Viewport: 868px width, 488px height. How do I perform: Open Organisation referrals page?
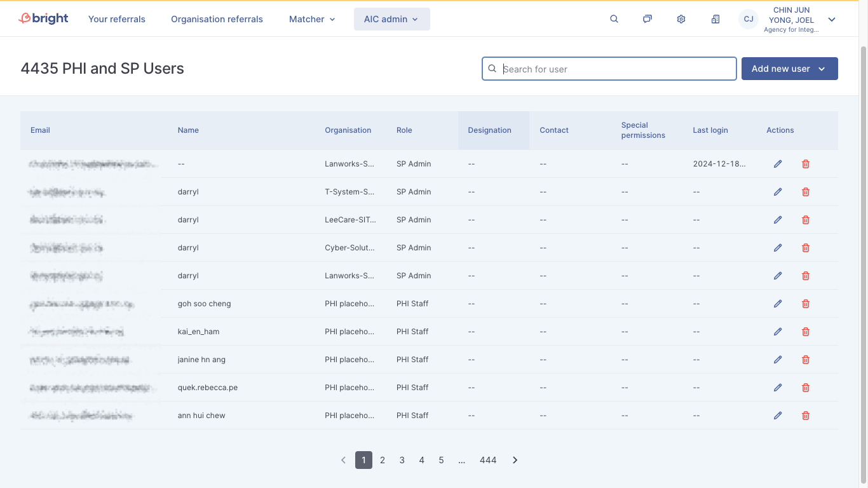[217, 19]
